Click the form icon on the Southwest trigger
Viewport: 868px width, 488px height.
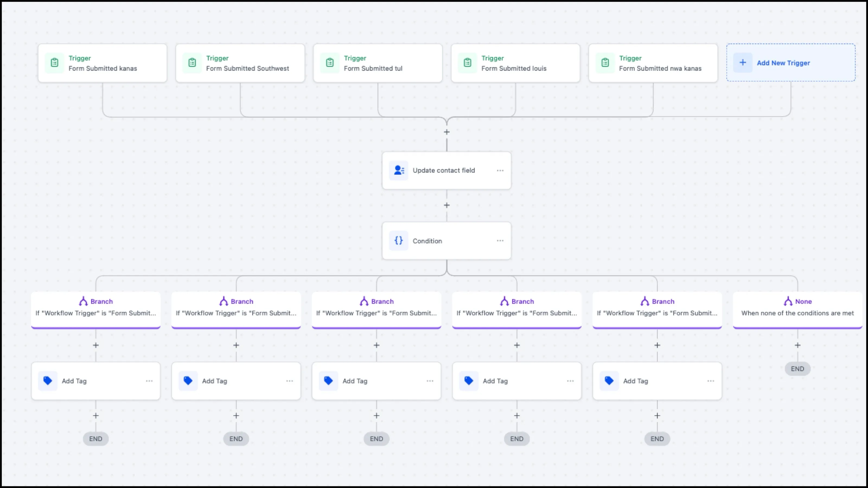tap(192, 63)
